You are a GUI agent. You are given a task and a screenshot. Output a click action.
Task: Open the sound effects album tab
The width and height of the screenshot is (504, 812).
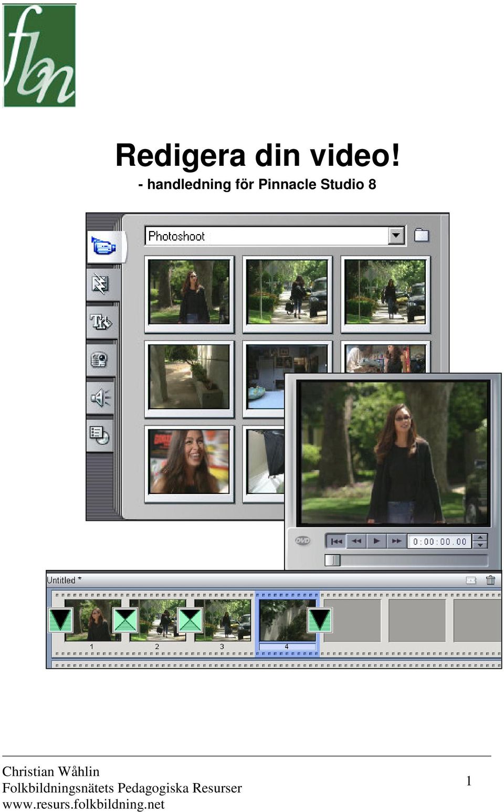100,397
